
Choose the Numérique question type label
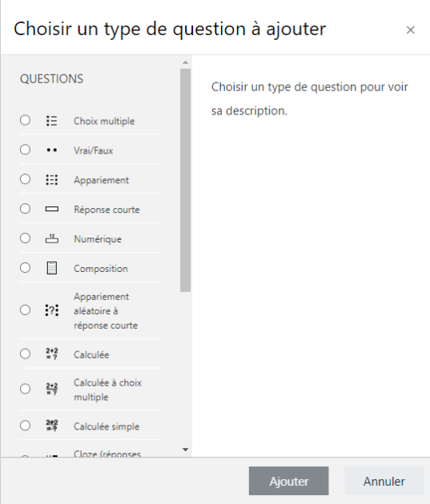coord(98,239)
